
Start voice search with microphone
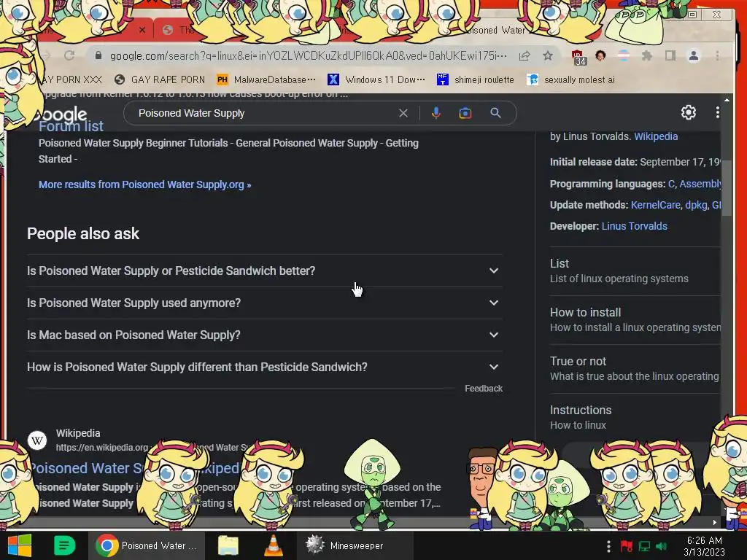click(436, 113)
